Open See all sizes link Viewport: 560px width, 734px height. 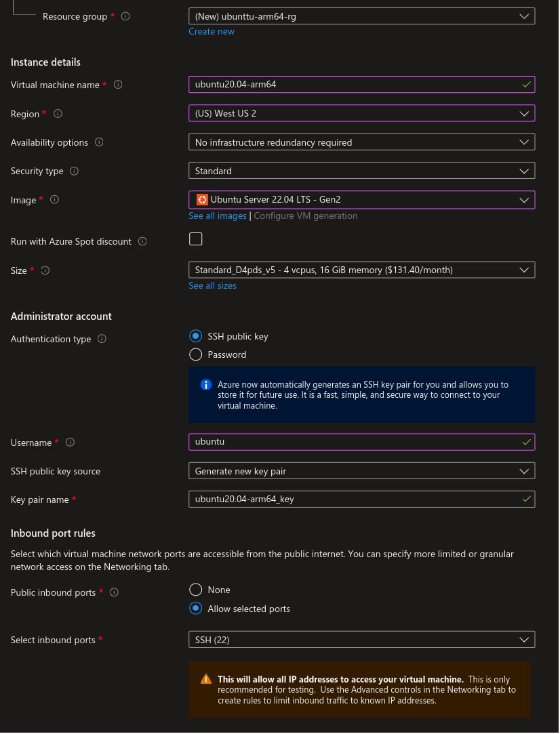tap(213, 285)
